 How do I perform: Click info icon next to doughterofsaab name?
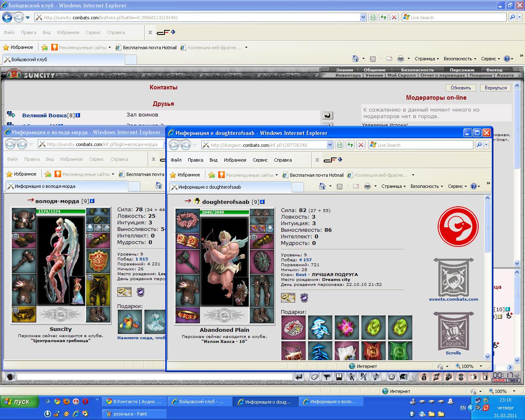coord(262,202)
